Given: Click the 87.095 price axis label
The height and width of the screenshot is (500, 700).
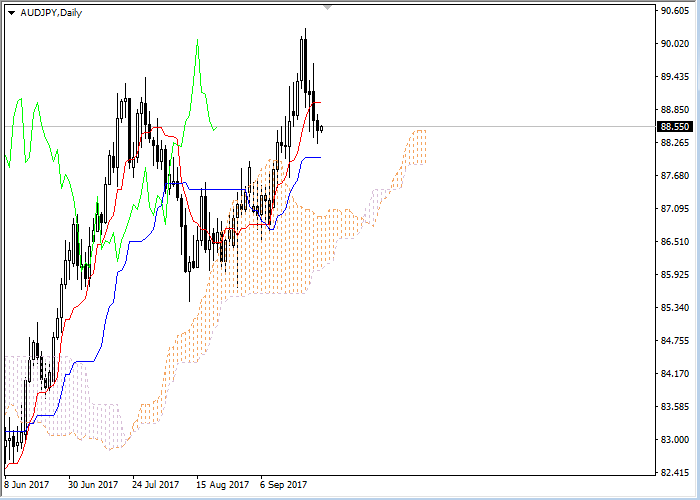Looking at the screenshot, I should [x=675, y=209].
